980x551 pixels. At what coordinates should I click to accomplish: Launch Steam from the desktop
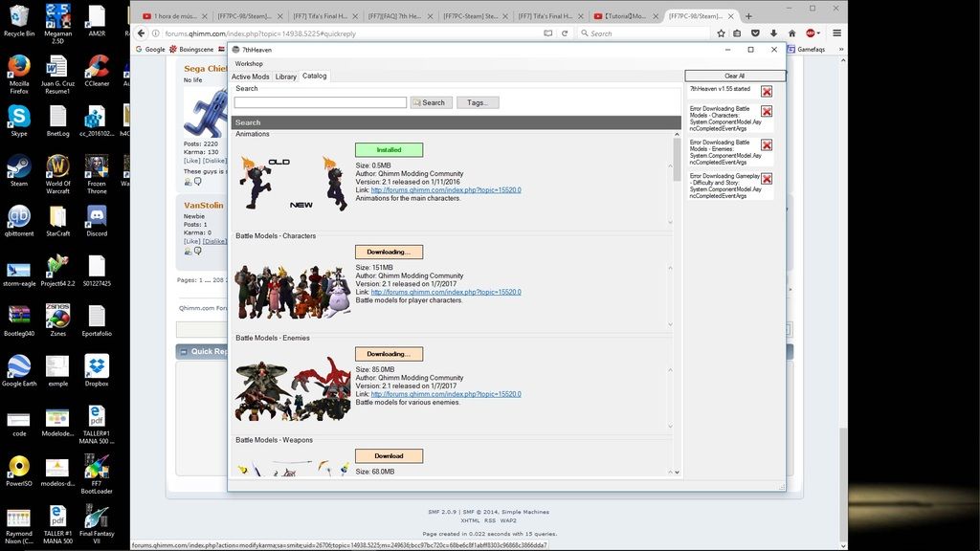pos(19,170)
